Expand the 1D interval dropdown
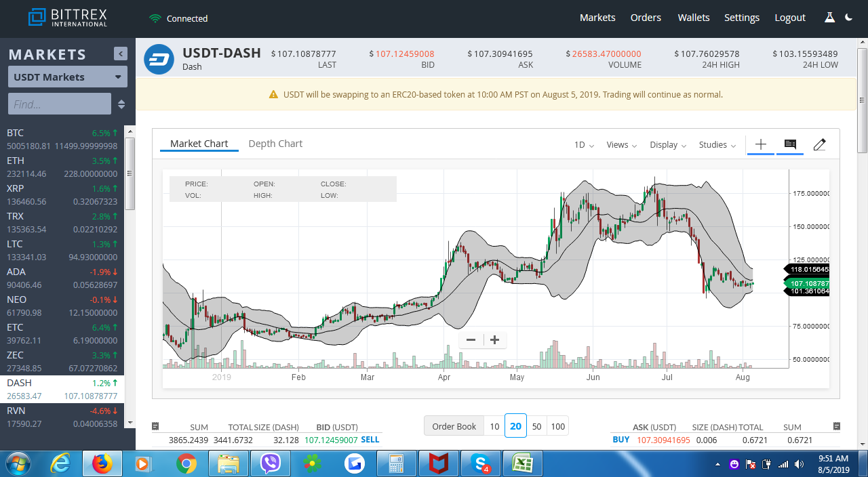 584,145
